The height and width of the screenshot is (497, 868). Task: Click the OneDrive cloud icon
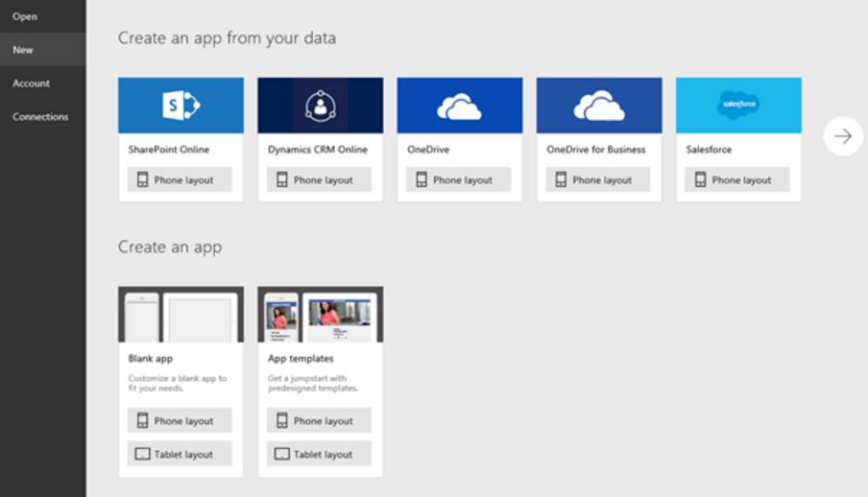pyautogui.click(x=459, y=106)
